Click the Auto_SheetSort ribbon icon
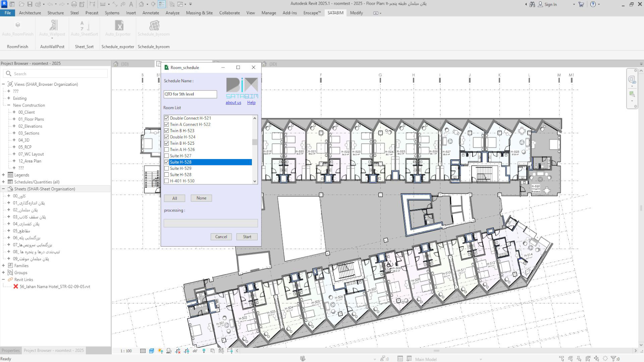The image size is (644, 362). pyautogui.click(x=84, y=25)
